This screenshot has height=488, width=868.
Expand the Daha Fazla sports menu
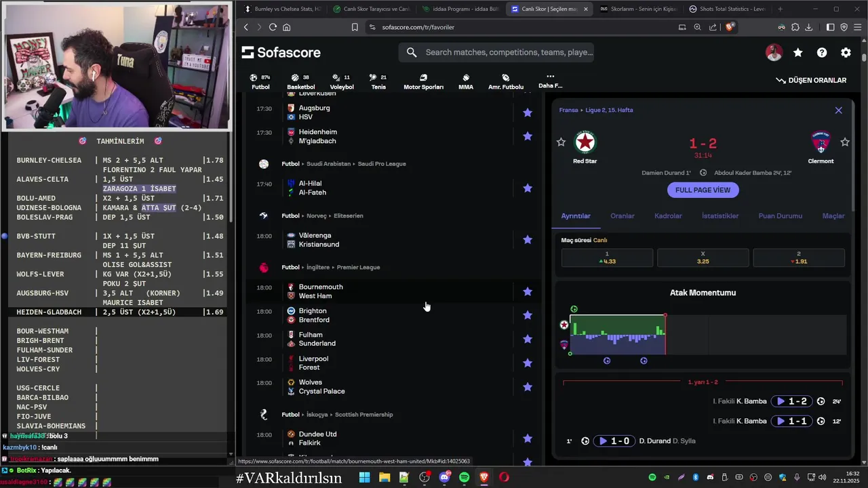click(x=550, y=81)
